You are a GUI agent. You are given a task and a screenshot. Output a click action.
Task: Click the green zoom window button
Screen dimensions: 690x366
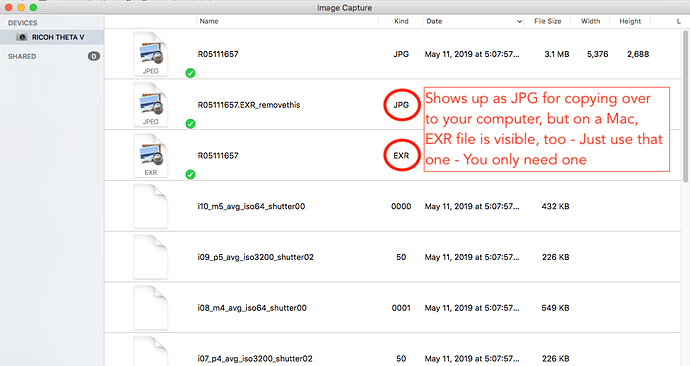pos(33,7)
